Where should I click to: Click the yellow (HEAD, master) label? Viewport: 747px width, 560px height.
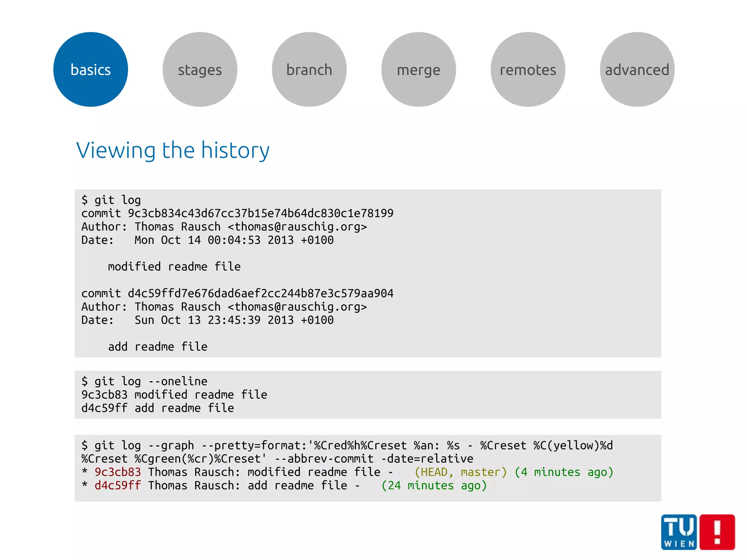(x=461, y=472)
